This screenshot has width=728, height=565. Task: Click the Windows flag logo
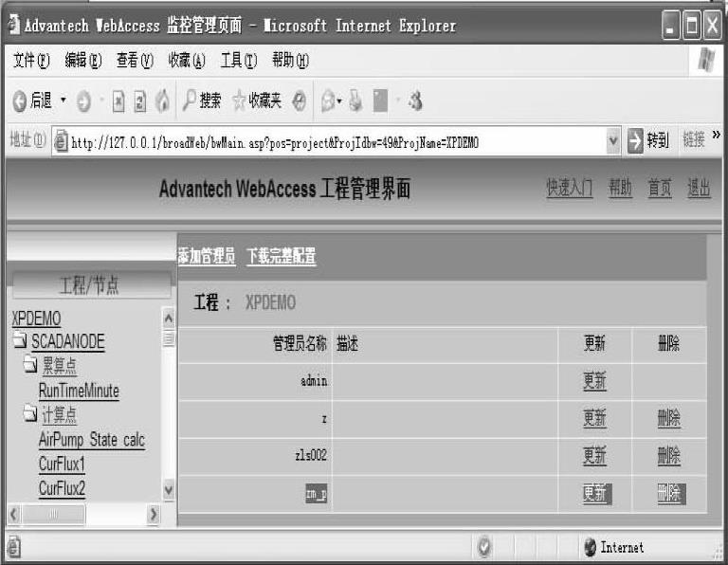[x=706, y=60]
